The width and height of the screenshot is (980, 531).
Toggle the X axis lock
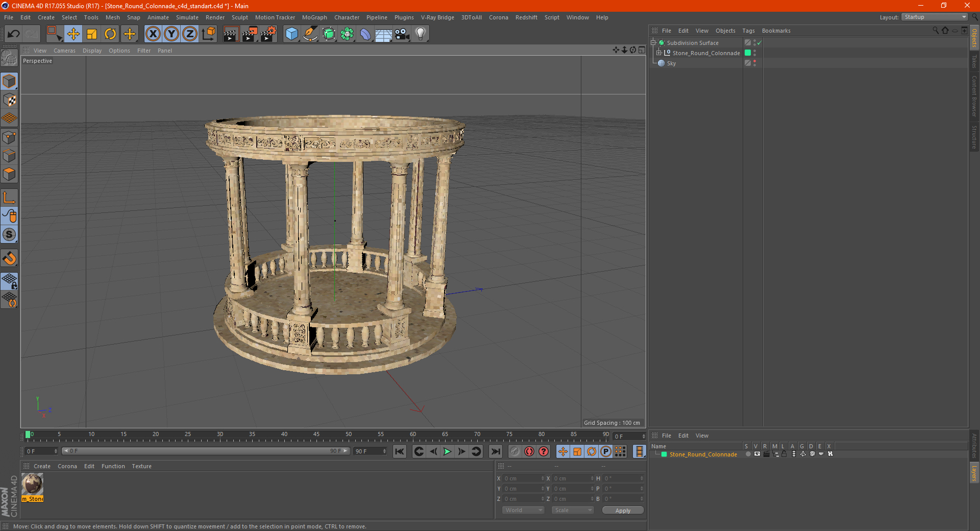[153, 34]
